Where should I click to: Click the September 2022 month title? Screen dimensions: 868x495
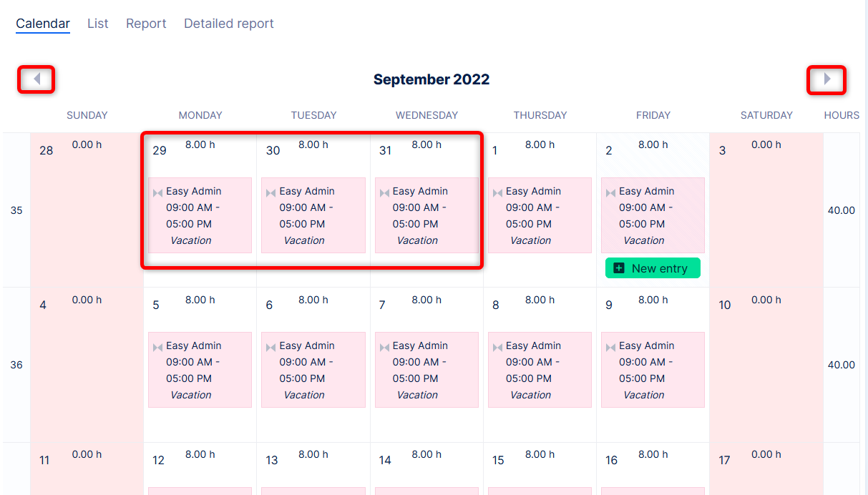click(x=431, y=79)
